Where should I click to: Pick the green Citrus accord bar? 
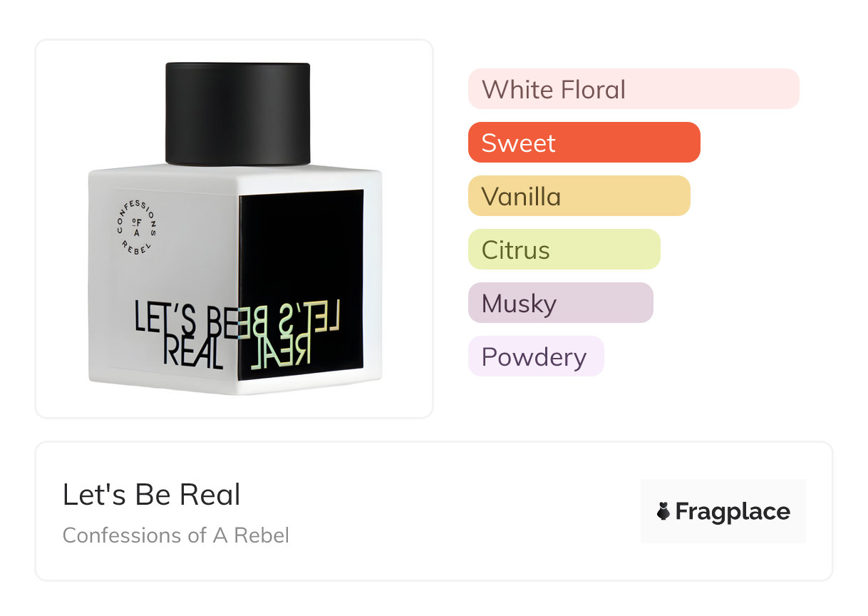pyautogui.click(x=564, y=250)
